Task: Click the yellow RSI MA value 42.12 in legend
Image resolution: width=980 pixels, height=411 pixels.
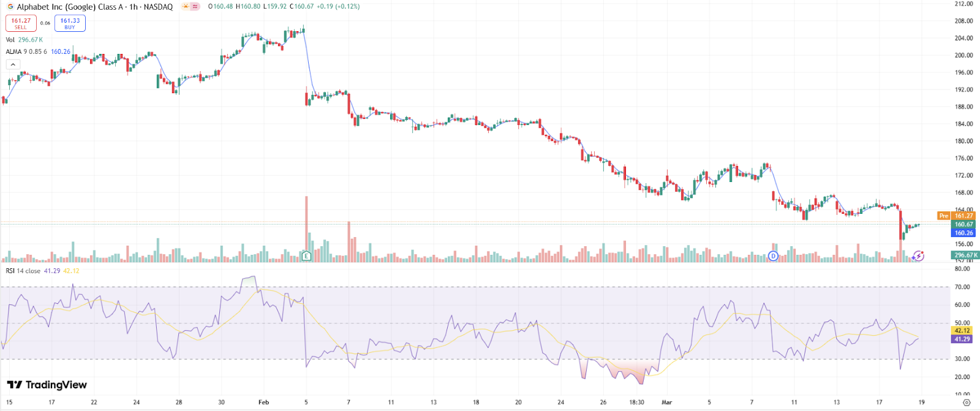Action: pyautogui.click(x=71, y=271)
